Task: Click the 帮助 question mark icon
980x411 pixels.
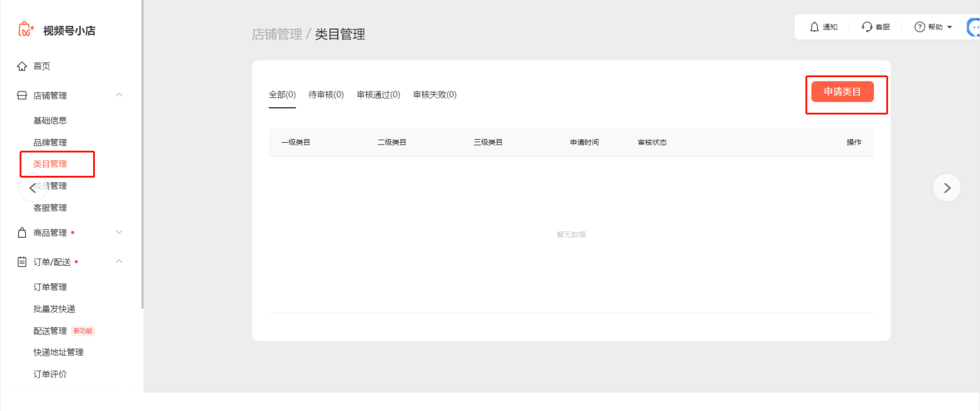Action: [x=919, y=27]
